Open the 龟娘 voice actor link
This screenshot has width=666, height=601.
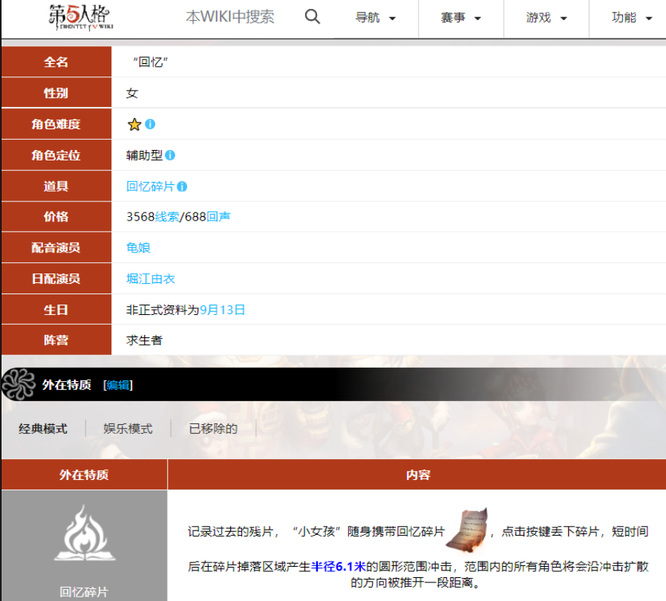point(138,248)
